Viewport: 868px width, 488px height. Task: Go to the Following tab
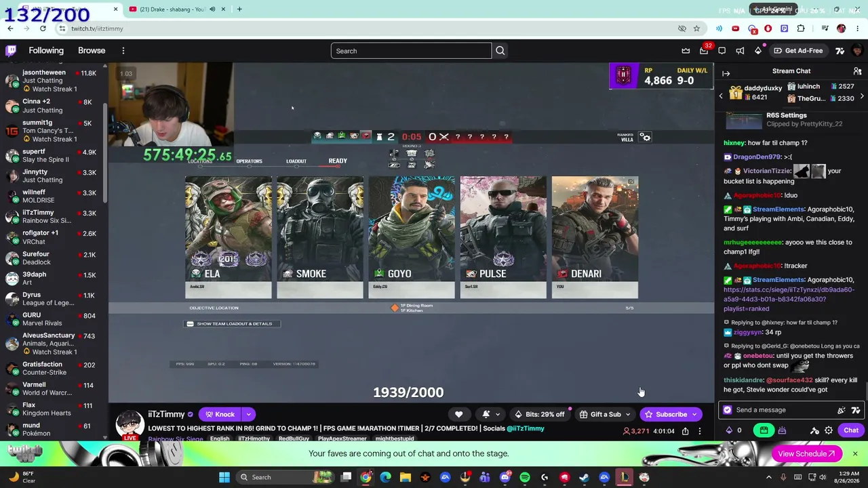pyautogui.click(x=46, y=51)
